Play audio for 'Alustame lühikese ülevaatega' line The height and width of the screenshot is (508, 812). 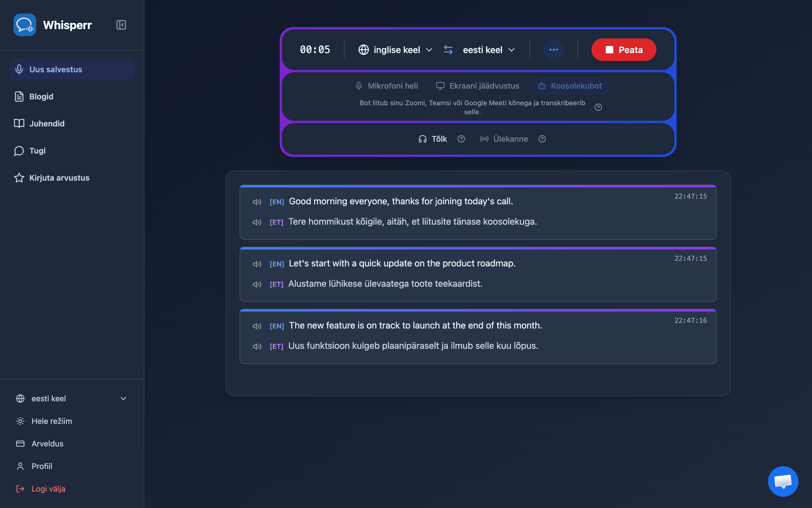(257, 284)
